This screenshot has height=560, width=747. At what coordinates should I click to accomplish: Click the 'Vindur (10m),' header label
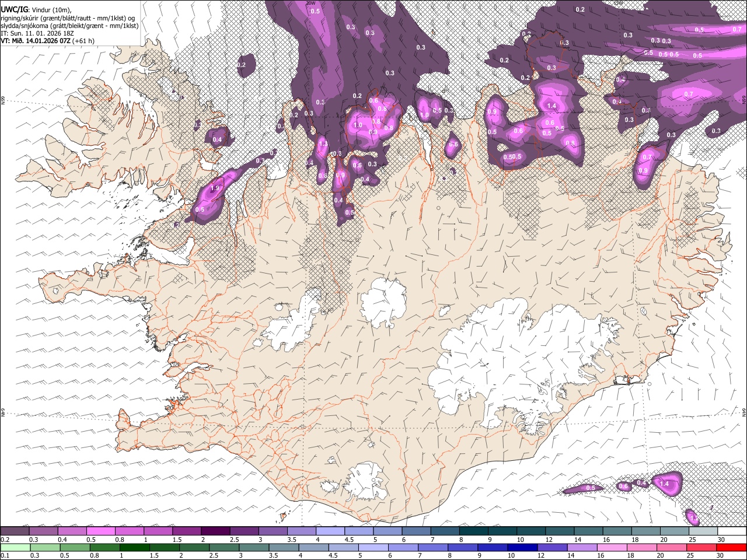click(x=51, y=10)
